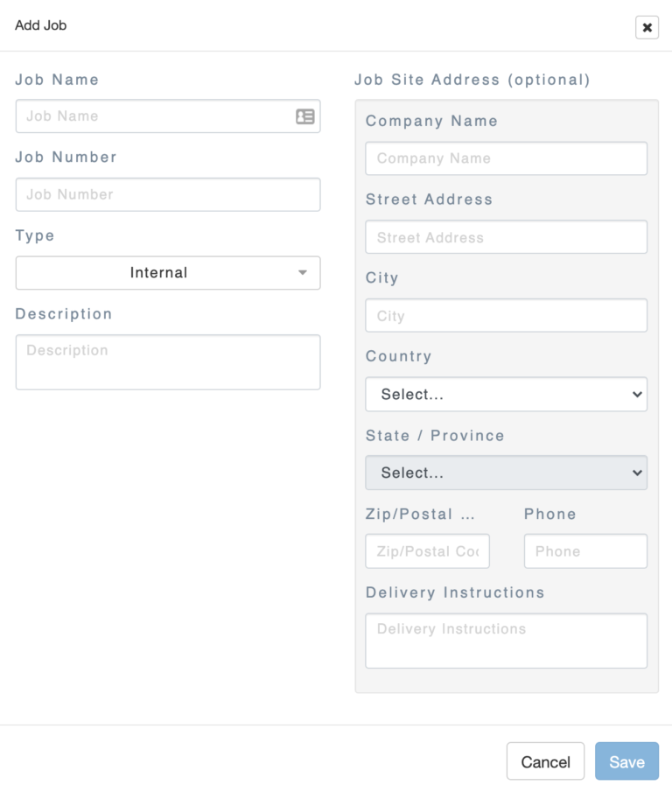Open the State / Province Select dropdown
The height and width of the screenshot is (792, 672).
coord(506,473)
